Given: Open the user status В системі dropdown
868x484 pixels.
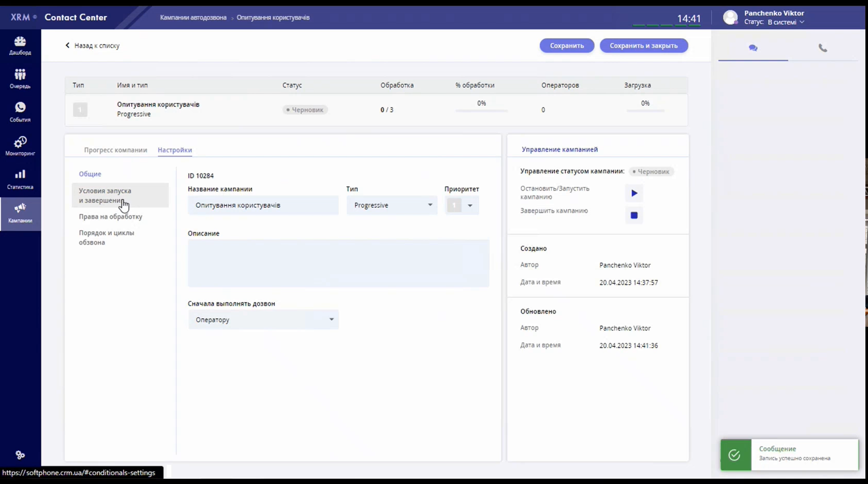Looking at the screenshot, I should tap(786, 22).
